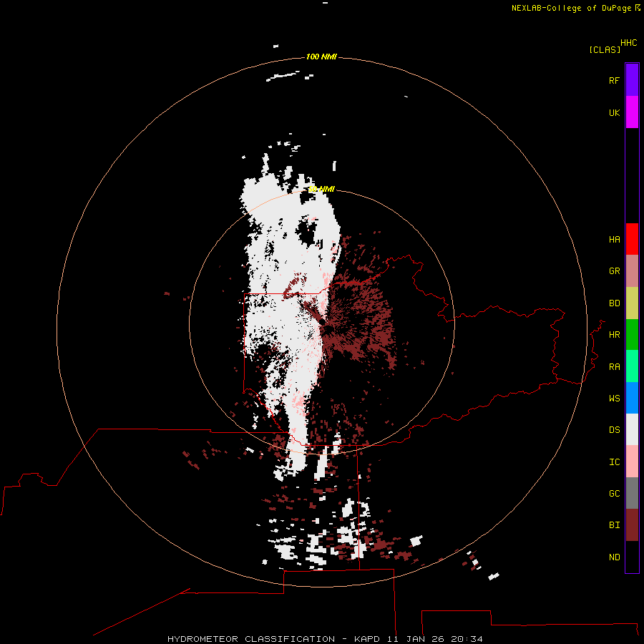
Task: Click the HHC product label
Action: tap(629, 43)
